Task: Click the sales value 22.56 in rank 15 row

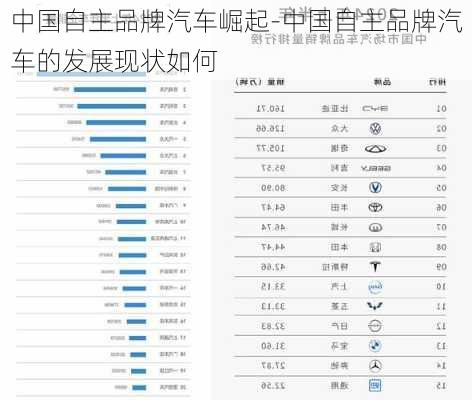Action: [273, 386]
